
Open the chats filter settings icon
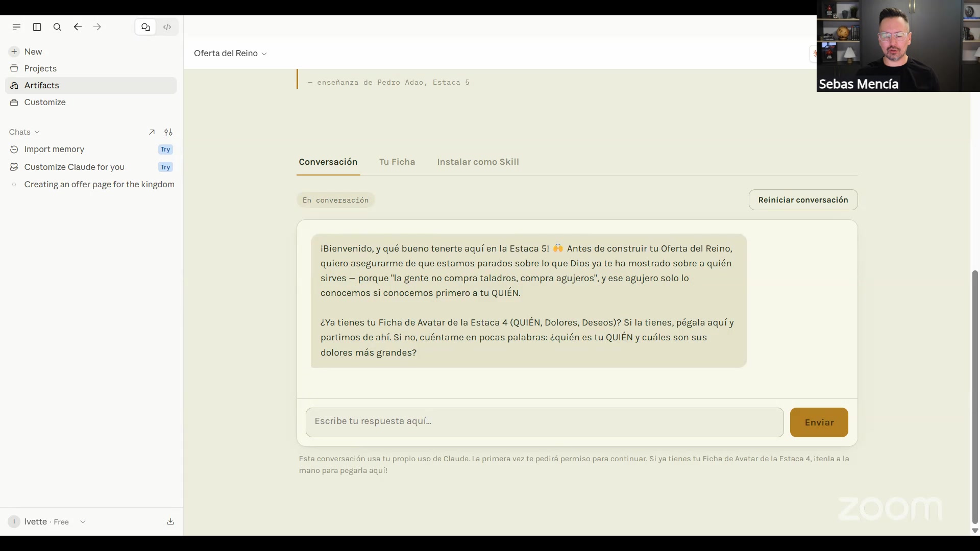click(x=168, y=132)
